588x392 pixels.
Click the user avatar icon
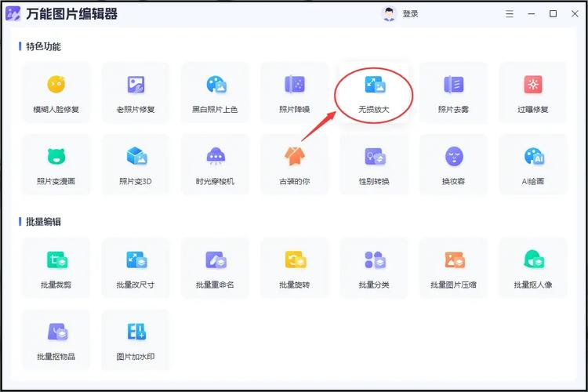pyautogui.click(x=389, y=14)
